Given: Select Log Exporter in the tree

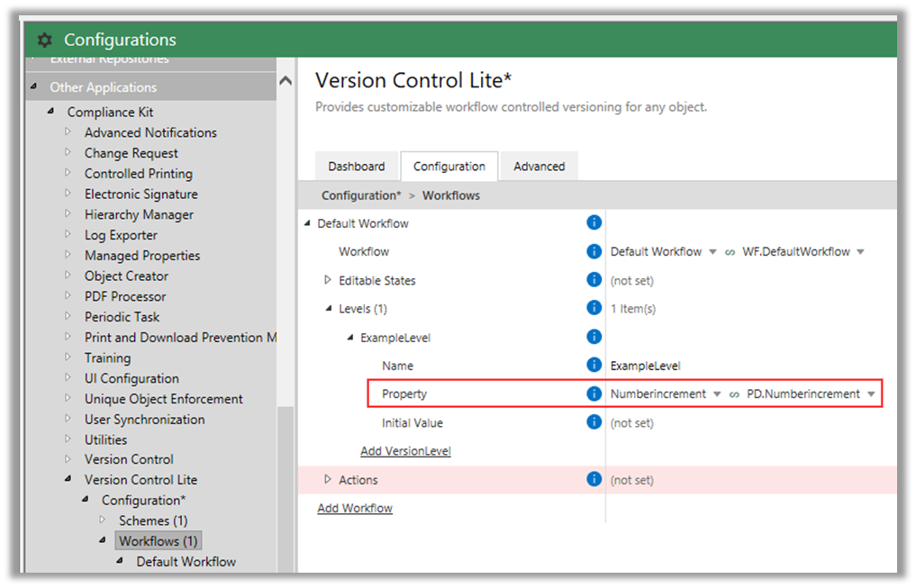Looking at the screenshot, I should click(x=121, y=235).
